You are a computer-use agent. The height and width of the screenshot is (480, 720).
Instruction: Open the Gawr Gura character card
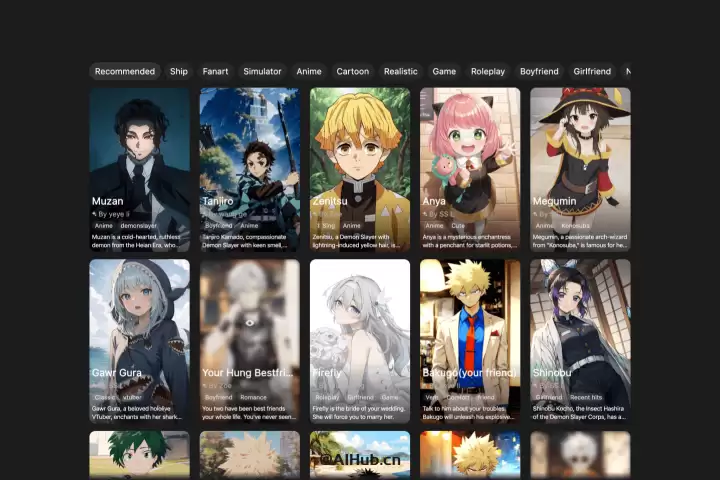click(140, 341)
